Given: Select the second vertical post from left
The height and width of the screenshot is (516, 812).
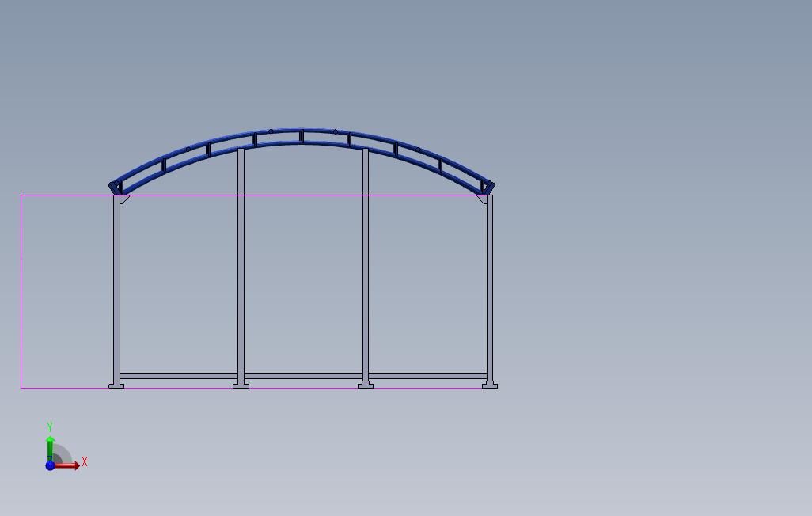Looking at the screenshot, I should tap(241, 265).
